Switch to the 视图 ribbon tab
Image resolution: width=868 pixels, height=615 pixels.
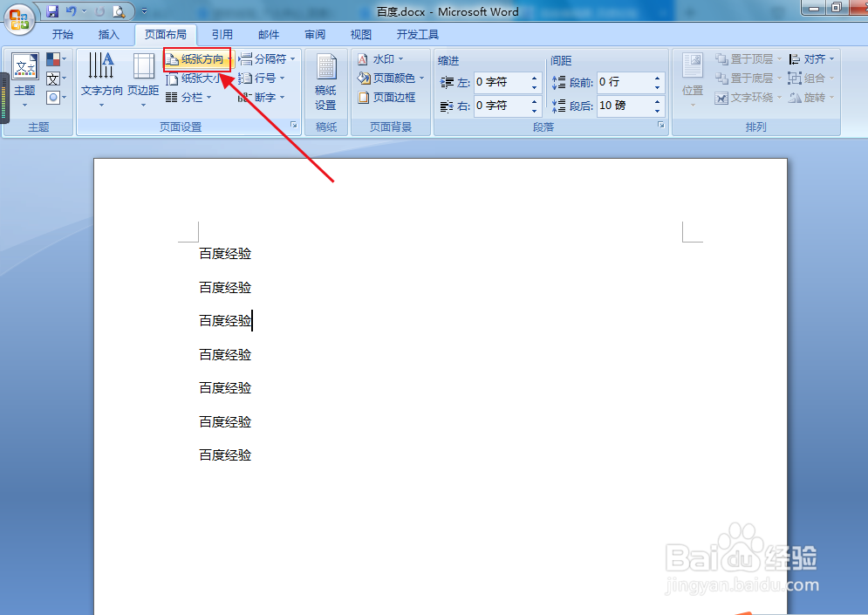pyautogui.click(x=360, y=34)
